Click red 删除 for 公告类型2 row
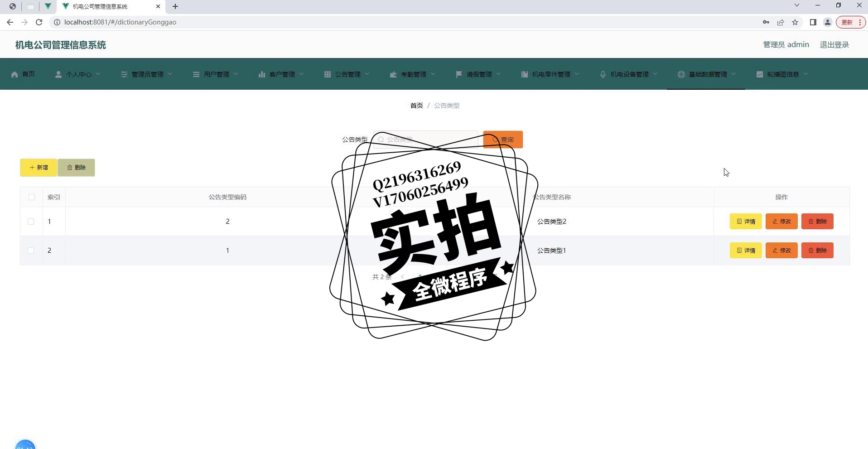Screen dimensions: 868x449 tap(817, 222)
